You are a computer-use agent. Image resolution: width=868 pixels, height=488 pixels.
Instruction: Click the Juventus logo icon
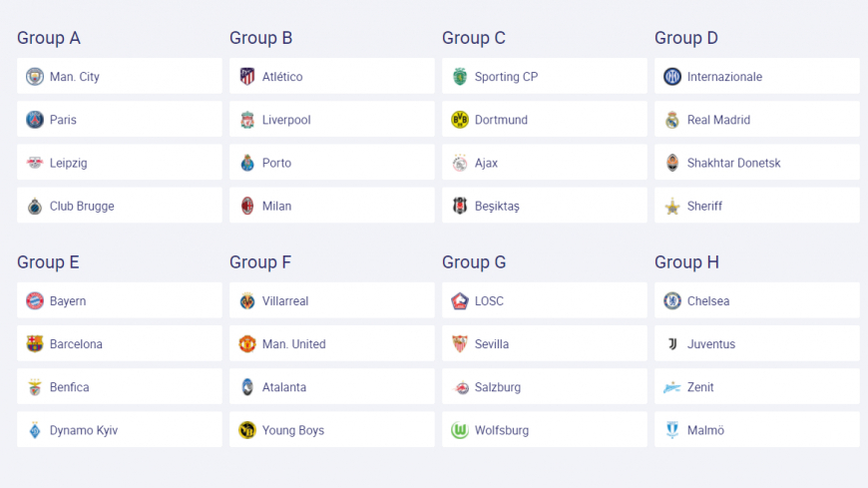coord(672,344)
